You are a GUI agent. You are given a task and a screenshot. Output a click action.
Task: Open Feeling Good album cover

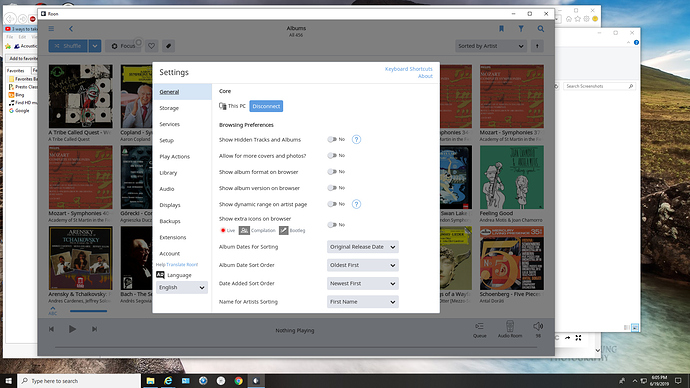pos(512,177)
